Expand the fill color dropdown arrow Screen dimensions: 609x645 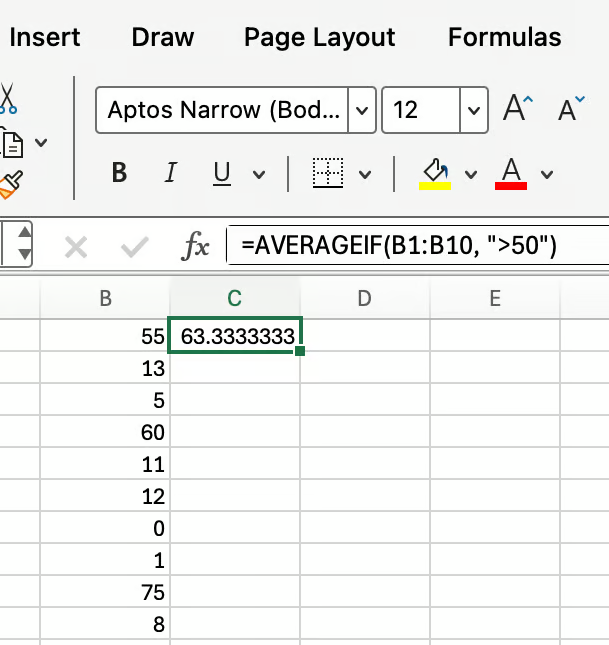coord(471,174)
